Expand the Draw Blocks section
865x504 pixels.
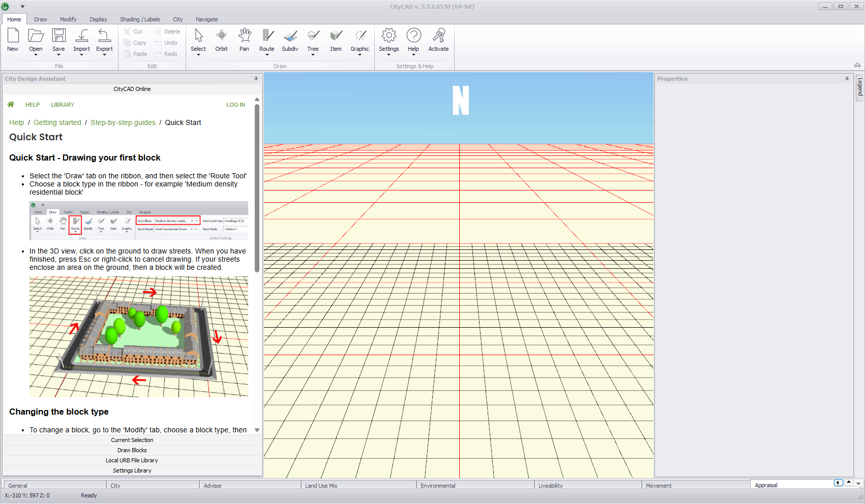click(x=132, y=450)
